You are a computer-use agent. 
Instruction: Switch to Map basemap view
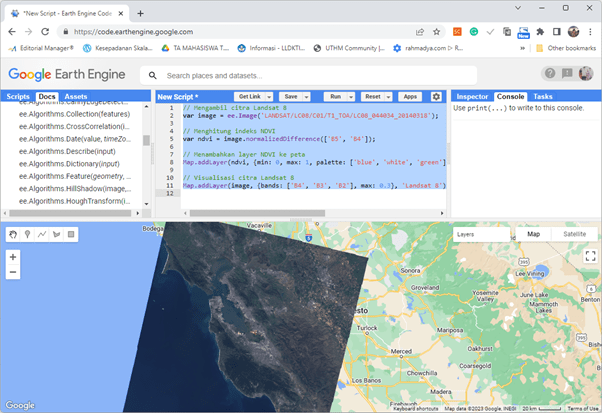click(x=533, y=234)
